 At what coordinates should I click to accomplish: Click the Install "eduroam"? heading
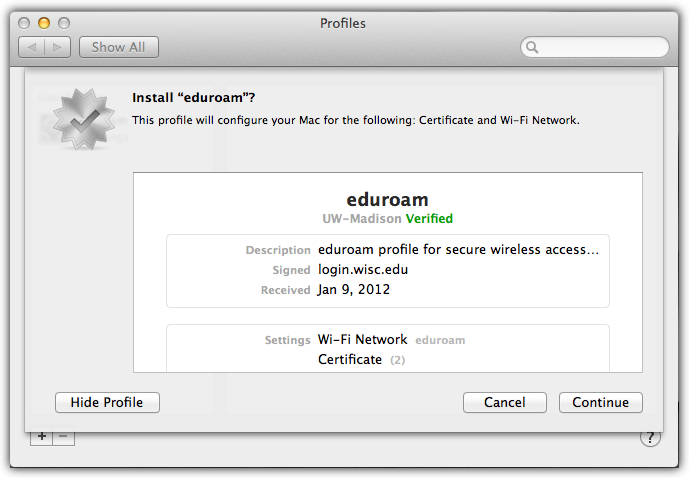(193, 98)
